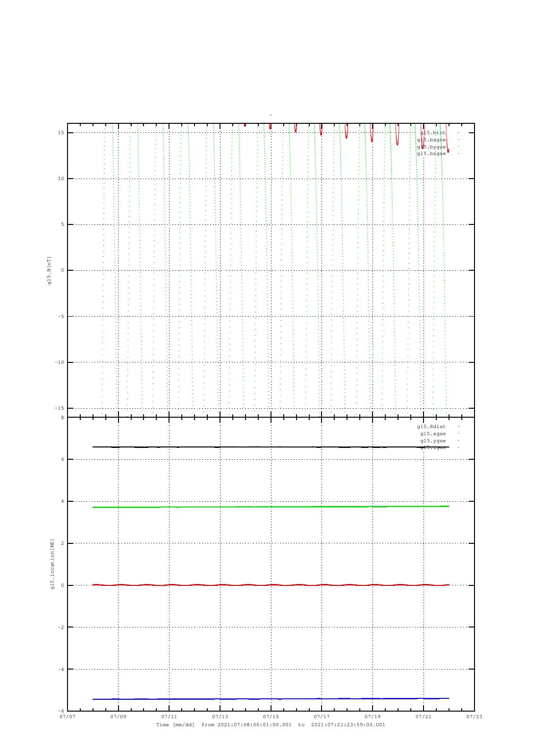
Task: Click the g15.btot legend entry
Action: pos(433,133)
